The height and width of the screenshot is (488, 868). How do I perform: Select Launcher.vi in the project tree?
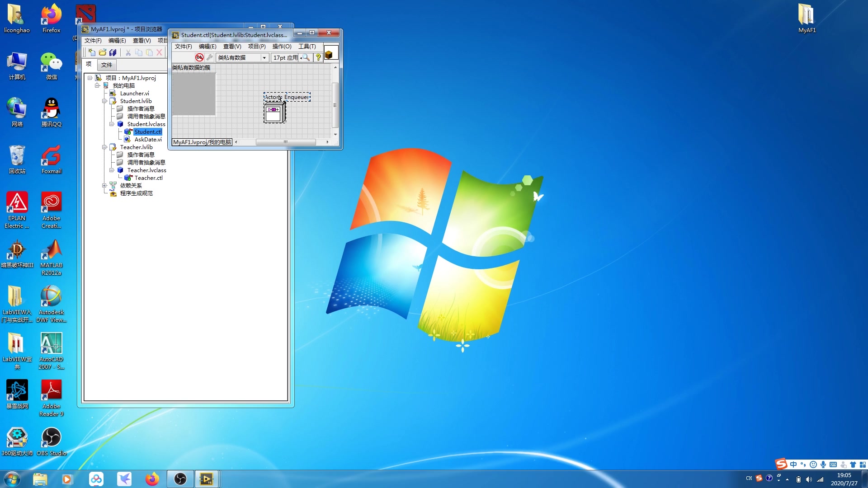tap(134, 94)
